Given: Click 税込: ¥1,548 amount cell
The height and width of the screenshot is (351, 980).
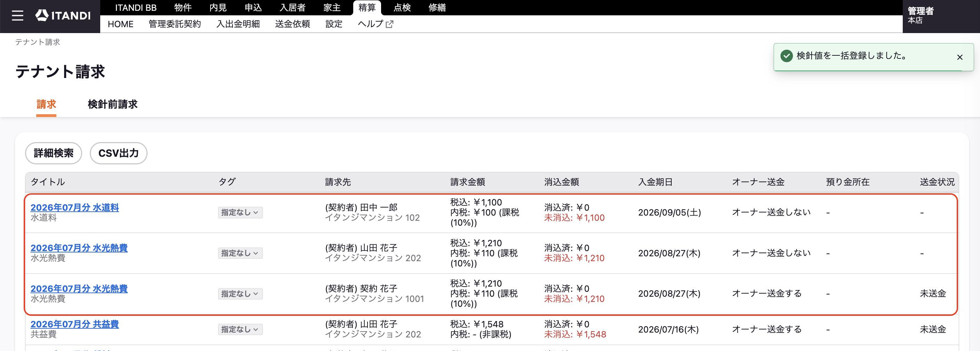Looking at the screenshot, I should click(477, 324).
